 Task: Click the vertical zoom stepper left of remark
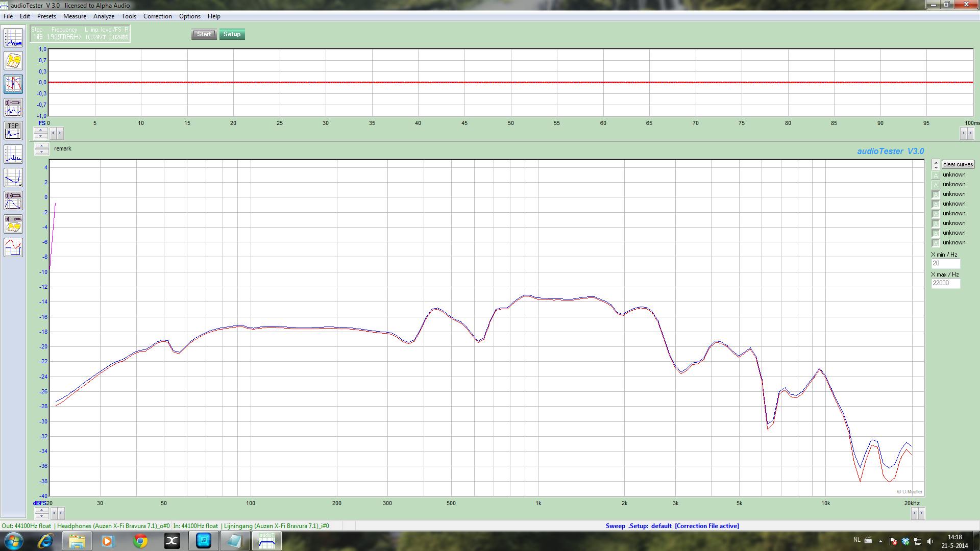click(41, 148)
